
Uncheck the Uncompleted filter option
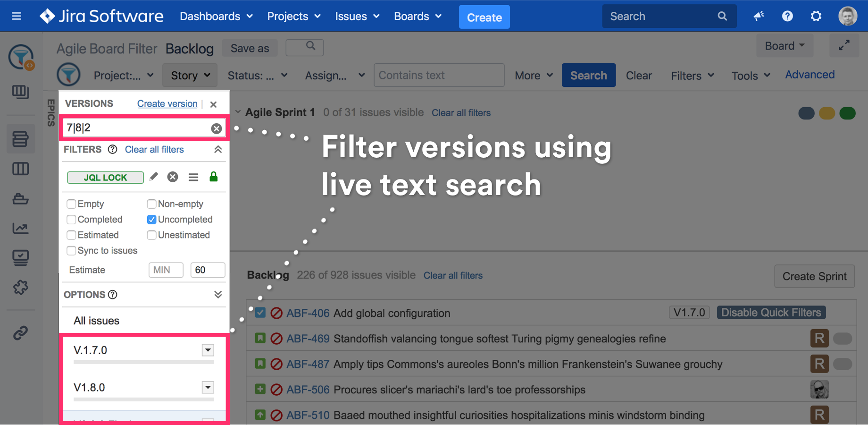(151, 219)
